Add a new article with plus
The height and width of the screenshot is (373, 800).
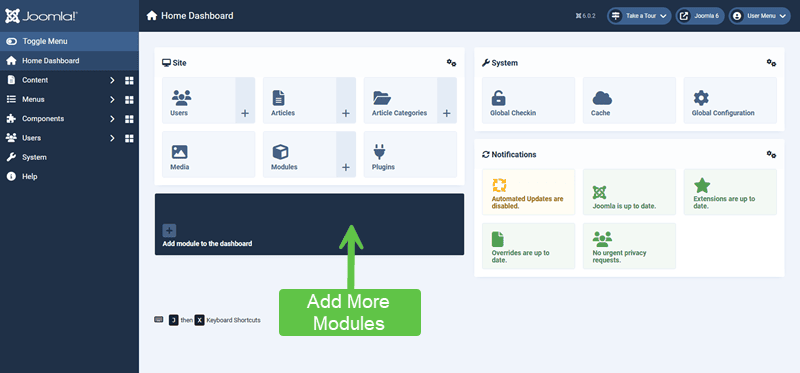[346, 101]
